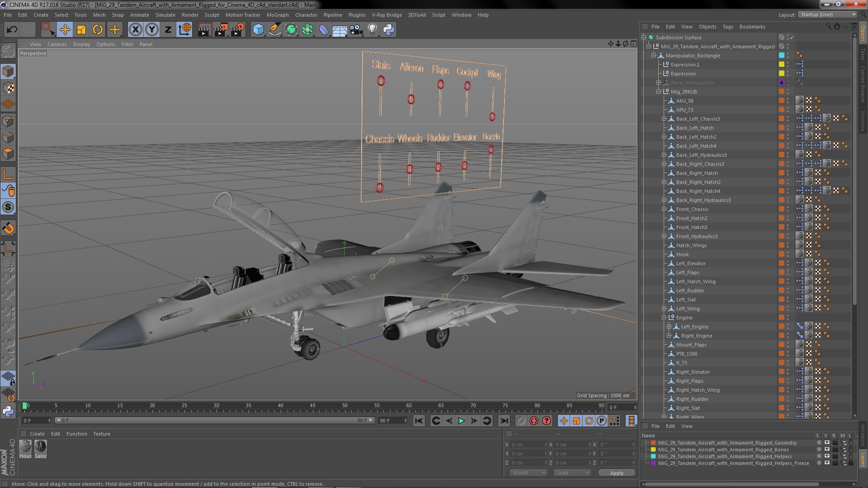
Task: Select the Move tool in top toolbar
Action: [65, 30]
